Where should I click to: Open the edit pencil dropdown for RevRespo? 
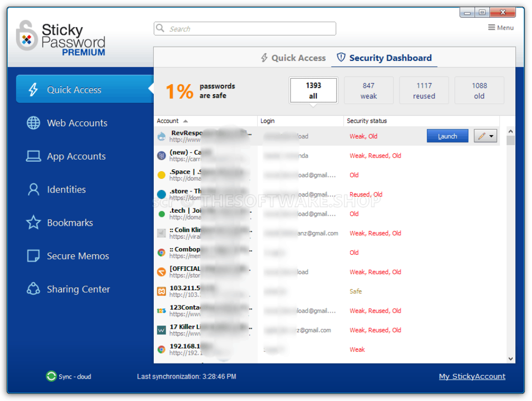click(486, 136)
